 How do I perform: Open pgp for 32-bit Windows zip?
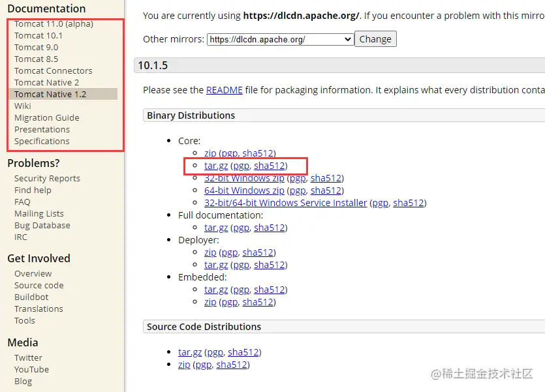coord(298,178)
